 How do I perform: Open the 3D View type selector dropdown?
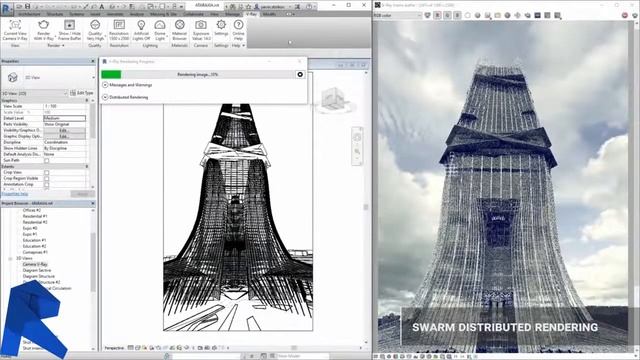point(93,77)
